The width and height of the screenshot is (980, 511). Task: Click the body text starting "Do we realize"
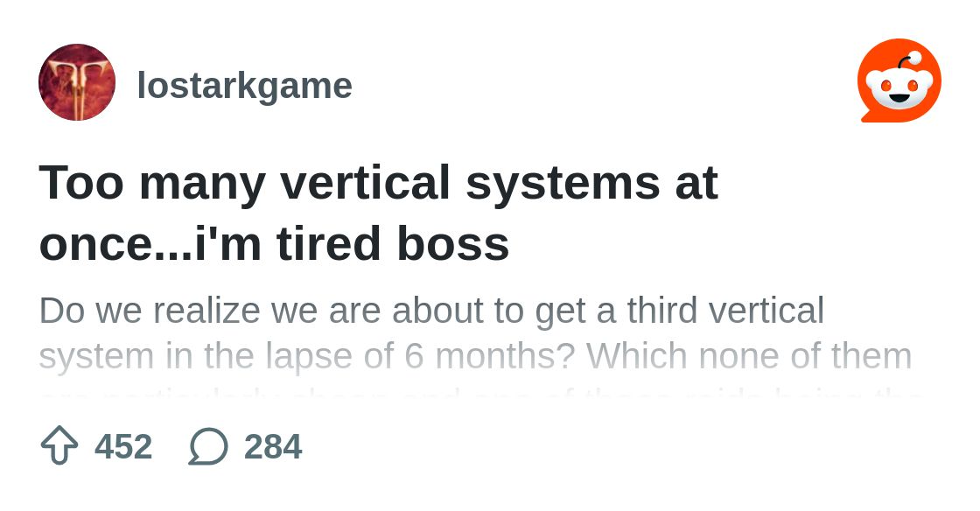431,311
